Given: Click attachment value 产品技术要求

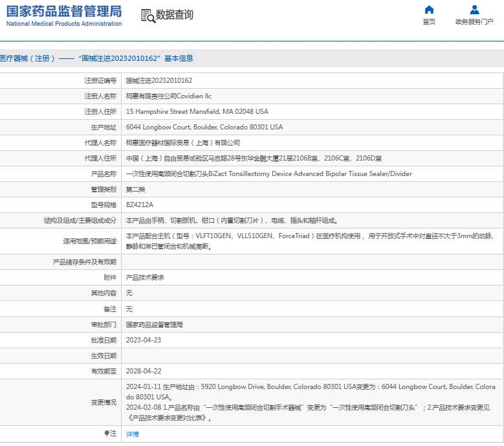Looking at the screenshot, I should (x=145, y=278).
